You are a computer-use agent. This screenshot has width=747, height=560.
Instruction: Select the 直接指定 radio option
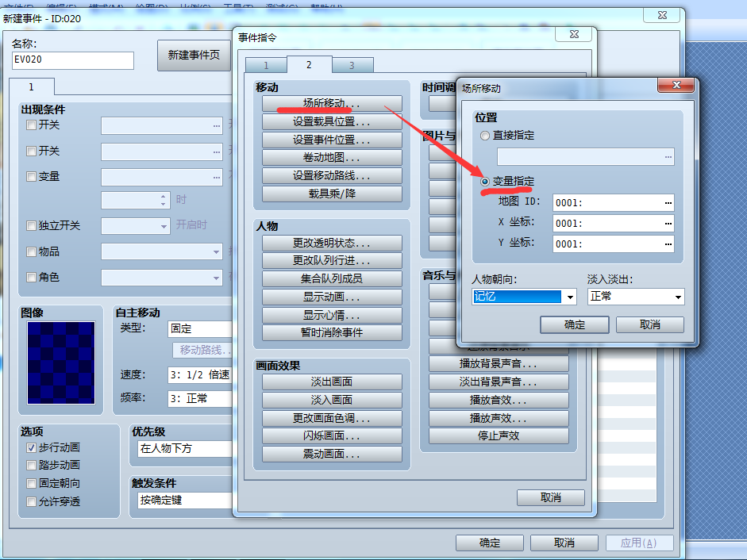(485, 136)
